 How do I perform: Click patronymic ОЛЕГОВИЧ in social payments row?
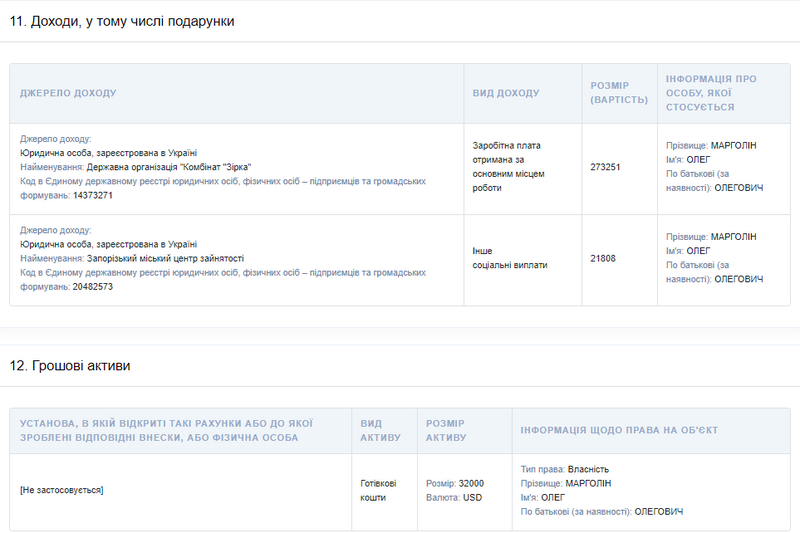click(x=739, y=279)
